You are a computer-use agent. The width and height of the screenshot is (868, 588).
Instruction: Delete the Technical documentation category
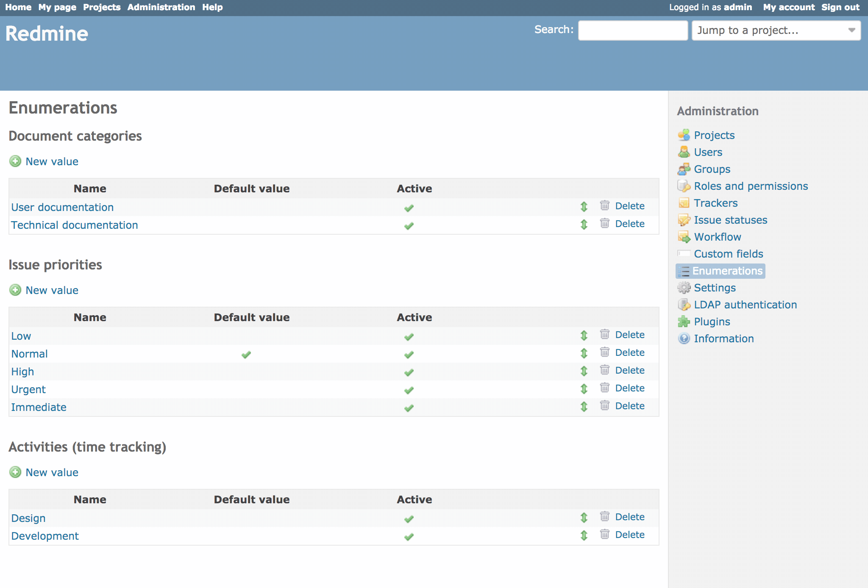coord(630,224)
